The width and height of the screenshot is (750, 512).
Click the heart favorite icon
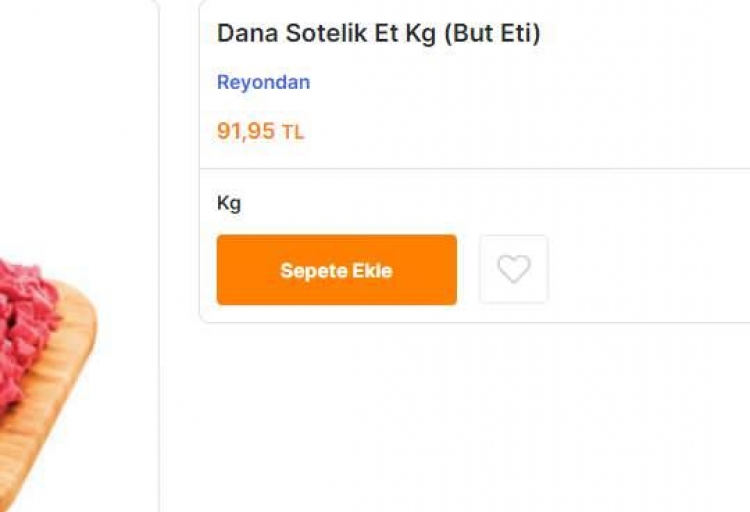click(x=513, y=269)
